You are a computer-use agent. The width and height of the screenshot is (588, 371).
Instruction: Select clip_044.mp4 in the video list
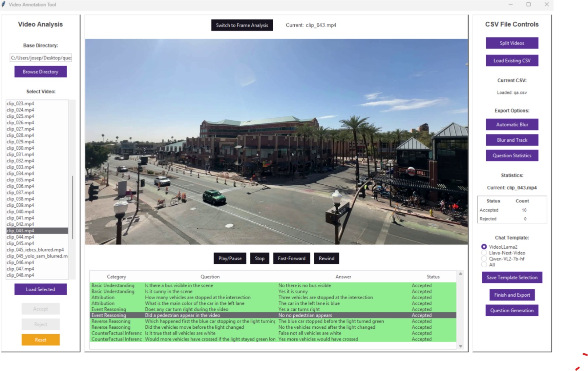pyautogui.click(x=21, y=237)
